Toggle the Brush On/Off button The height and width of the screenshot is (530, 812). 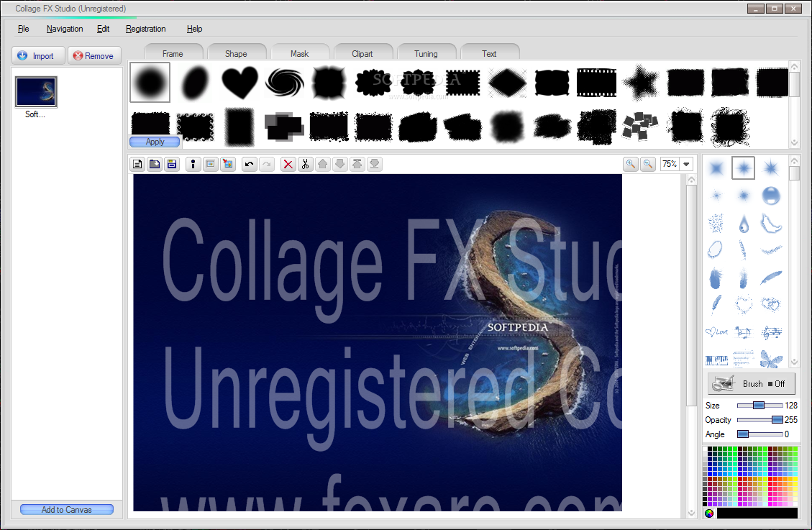pos(751,383)
